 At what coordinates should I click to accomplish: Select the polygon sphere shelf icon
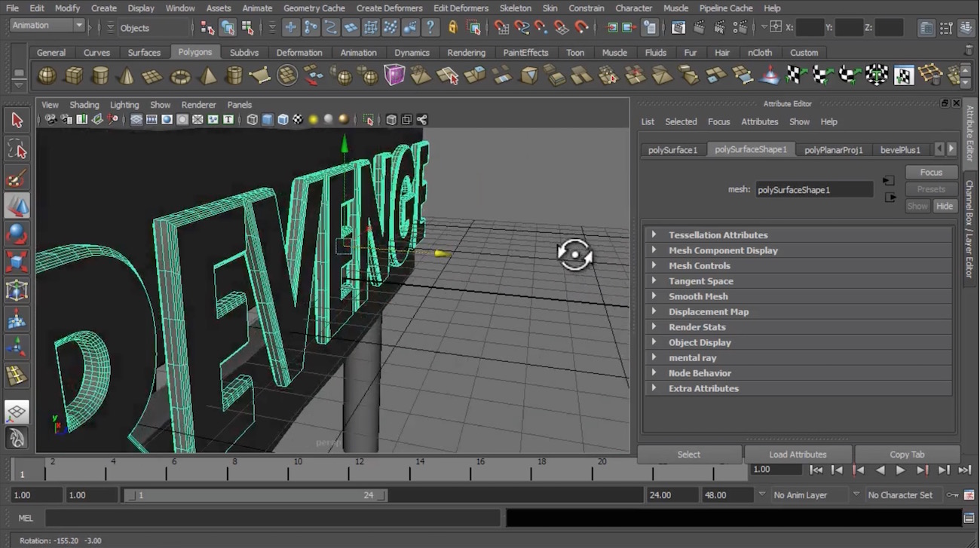[x=47, y=75]
